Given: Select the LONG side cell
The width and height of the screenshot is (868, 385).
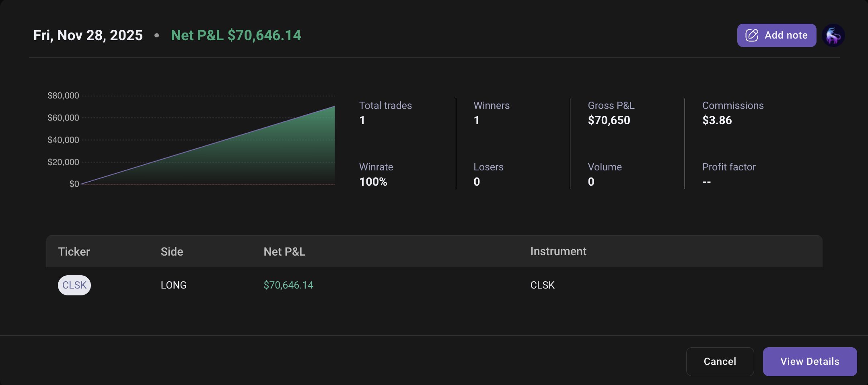Looking at the screenshot, I should tap(173, 285).
